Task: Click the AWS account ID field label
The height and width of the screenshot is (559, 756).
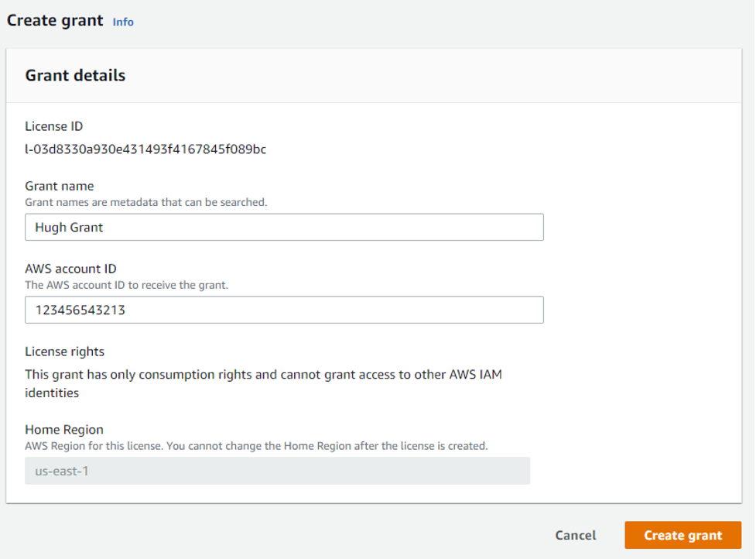Action: click(x=70, y=269)
